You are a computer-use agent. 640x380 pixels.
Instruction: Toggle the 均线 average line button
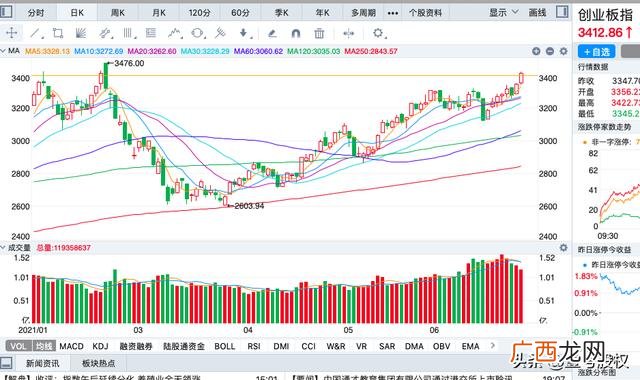(x=43, y=346)
